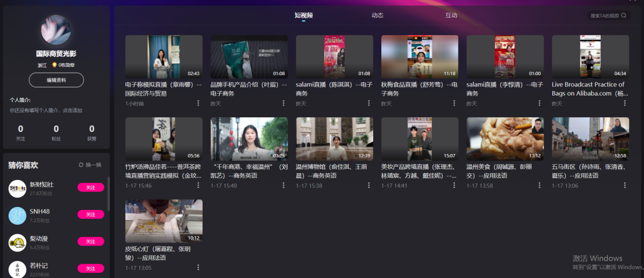The width and height of the screenshot is (644, 278).
Task: Follow 新财知社 with the 关注 button
Action: pyautogui.click(x=91, y=188)
